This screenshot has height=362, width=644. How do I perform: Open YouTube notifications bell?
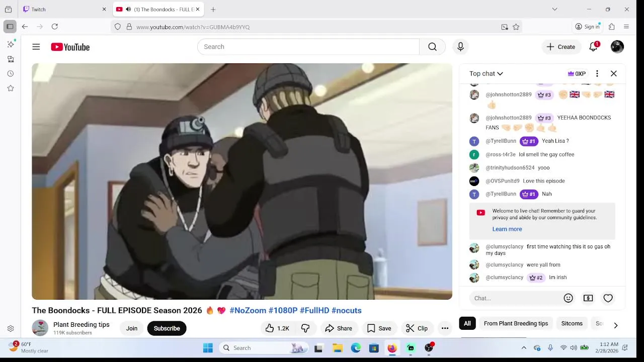click(x=594, y=47)
